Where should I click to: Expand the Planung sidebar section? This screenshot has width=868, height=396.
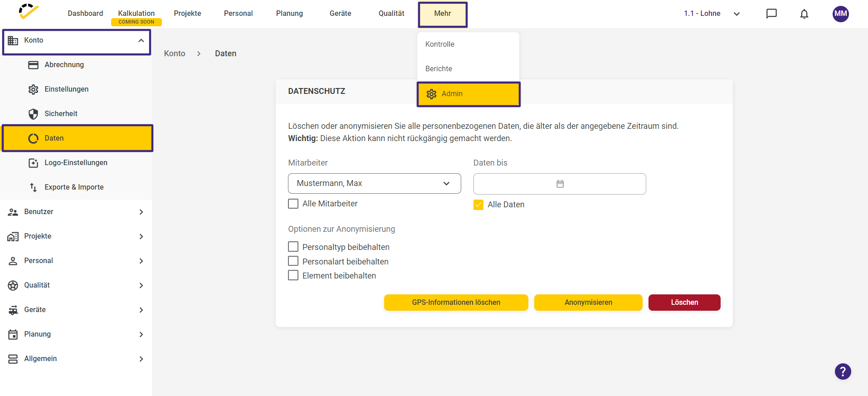[141, 334]
